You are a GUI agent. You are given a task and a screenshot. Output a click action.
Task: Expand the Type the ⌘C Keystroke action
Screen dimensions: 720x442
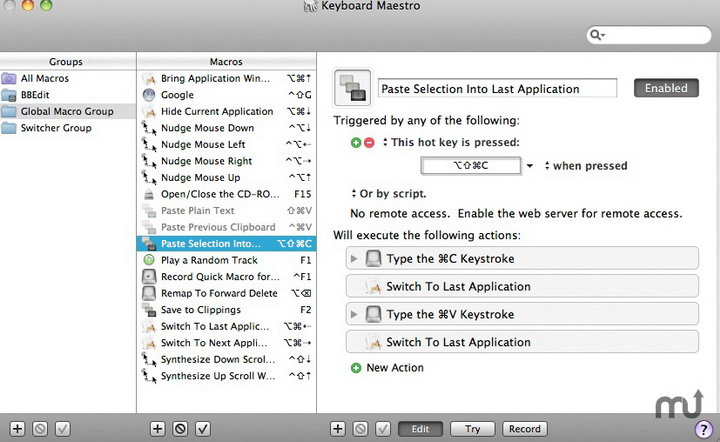coord(354,259)
